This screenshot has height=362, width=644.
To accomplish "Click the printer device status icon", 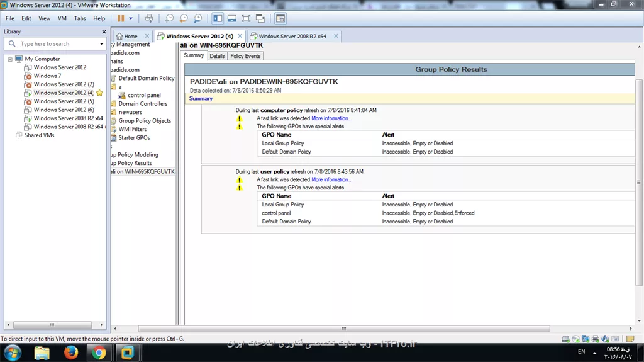I will (595, 339).
